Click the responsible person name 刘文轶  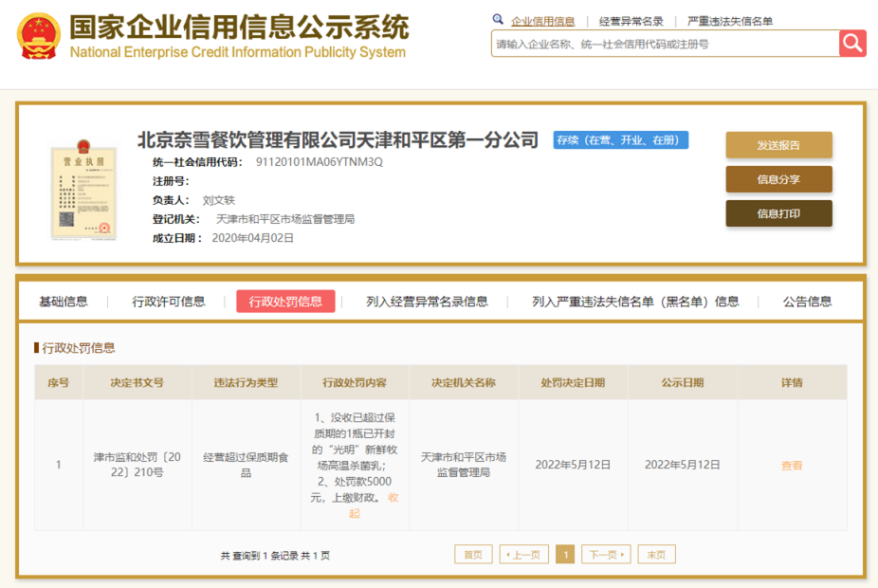coord(218,200)
